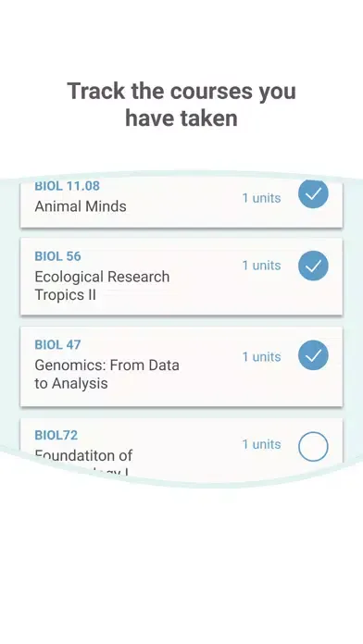Open the Animal Minds course title
This screenshot has width=363, height=644.
81,206
